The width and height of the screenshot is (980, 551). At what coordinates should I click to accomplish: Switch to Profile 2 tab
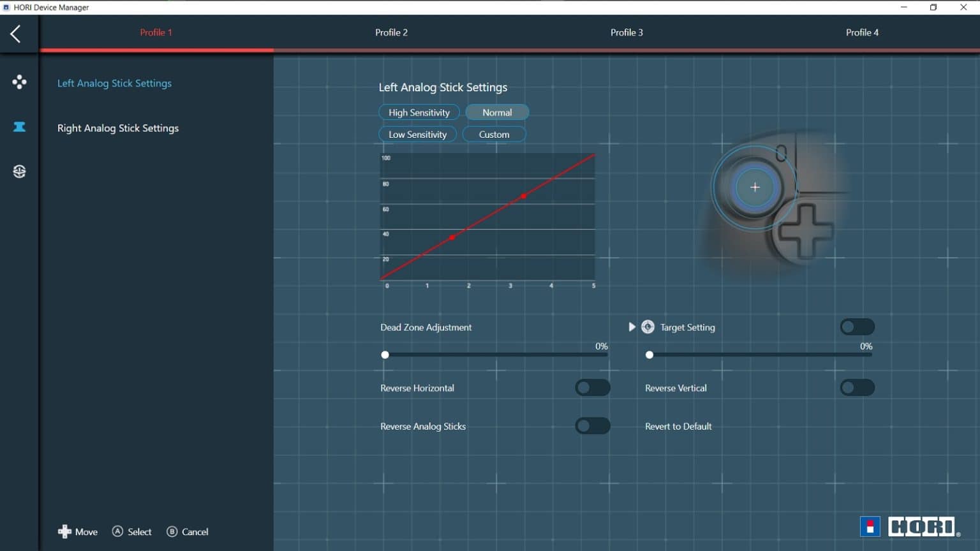(x=391, y=33)
